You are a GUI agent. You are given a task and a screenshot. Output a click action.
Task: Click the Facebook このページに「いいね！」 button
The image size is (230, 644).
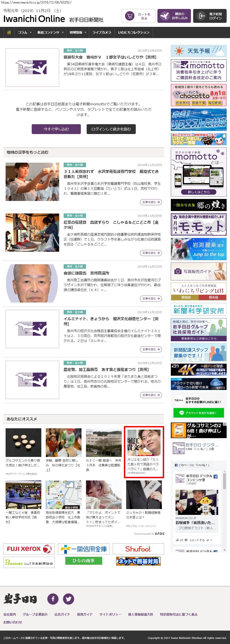coord(192,465)
